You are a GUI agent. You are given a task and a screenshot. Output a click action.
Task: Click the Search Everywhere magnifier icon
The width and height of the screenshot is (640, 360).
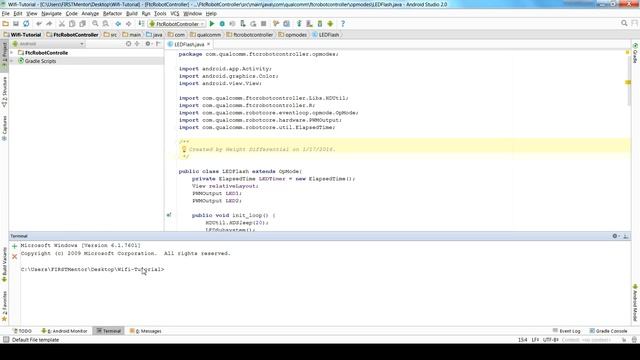tap(624, 23)
